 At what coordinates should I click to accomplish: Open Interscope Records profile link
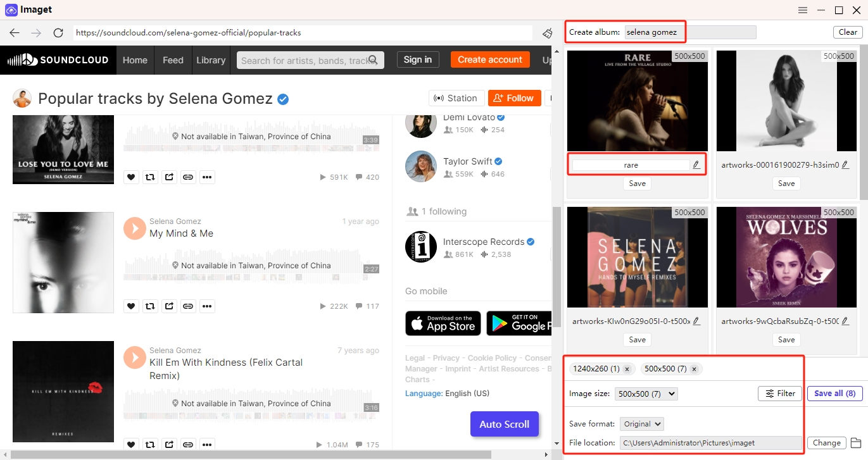tap(484, 242)
